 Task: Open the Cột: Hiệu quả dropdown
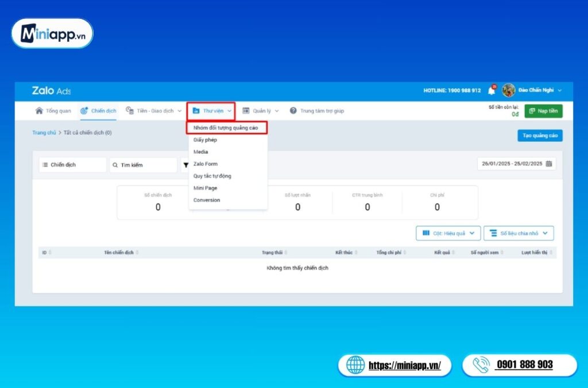(x=448, y=233)
